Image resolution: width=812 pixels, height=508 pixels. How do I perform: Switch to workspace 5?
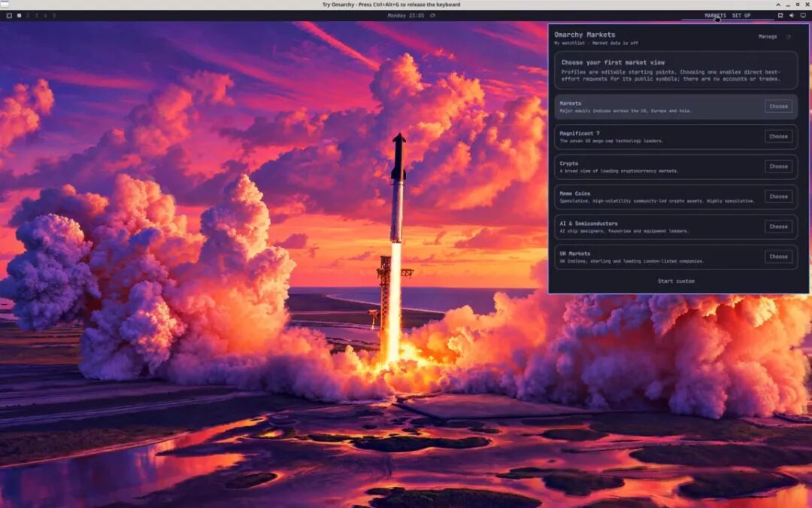pos(54,16)
